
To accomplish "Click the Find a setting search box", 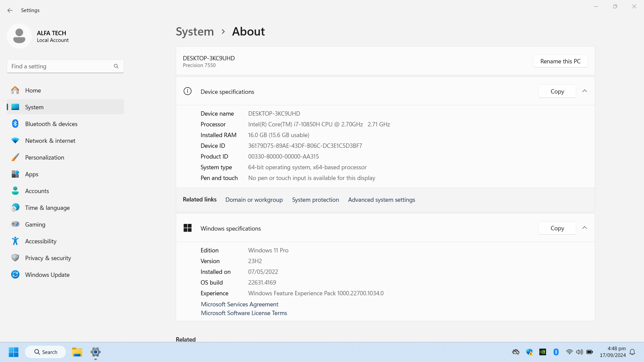I will pos(65,66).
